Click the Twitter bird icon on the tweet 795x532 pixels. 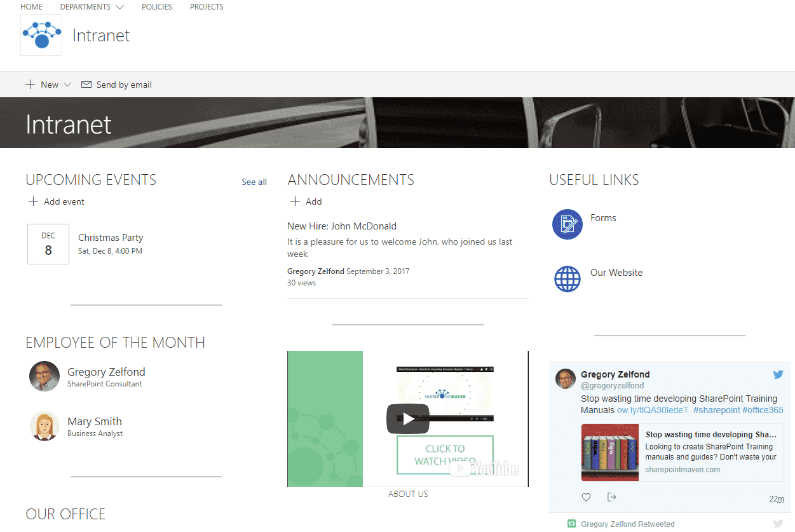pyautogui.click(x=778, y=374)
